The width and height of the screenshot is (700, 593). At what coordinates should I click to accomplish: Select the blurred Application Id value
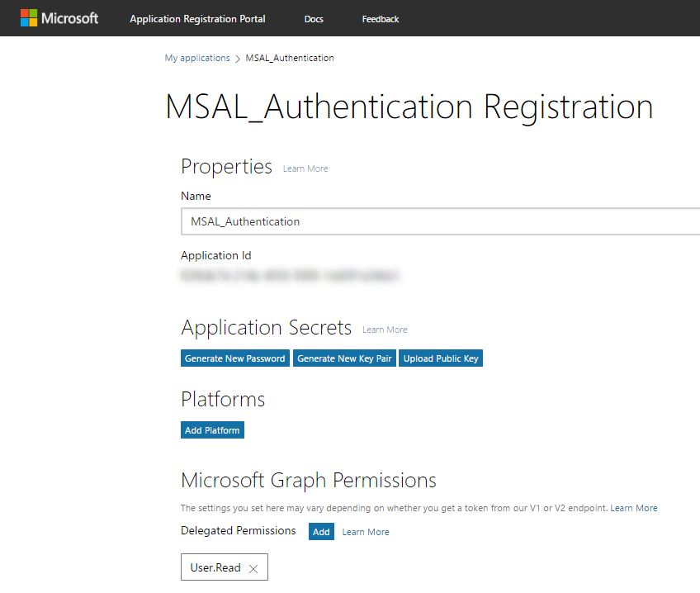pyautogui.click(x=289, y=276)
